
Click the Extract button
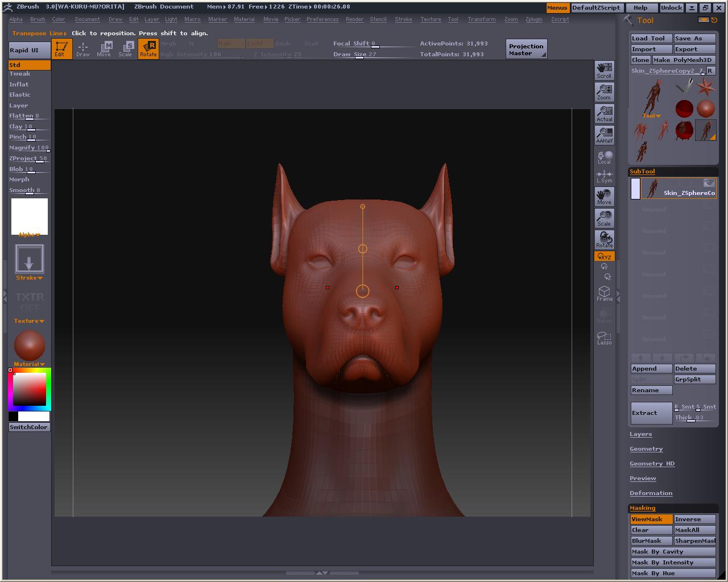(x=651, y=413)
